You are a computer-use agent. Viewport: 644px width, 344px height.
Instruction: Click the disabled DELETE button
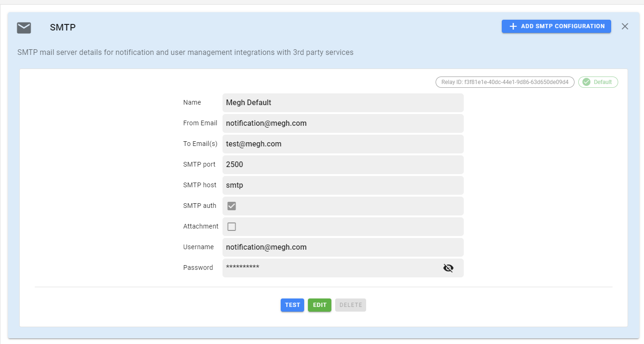[350, 305]
